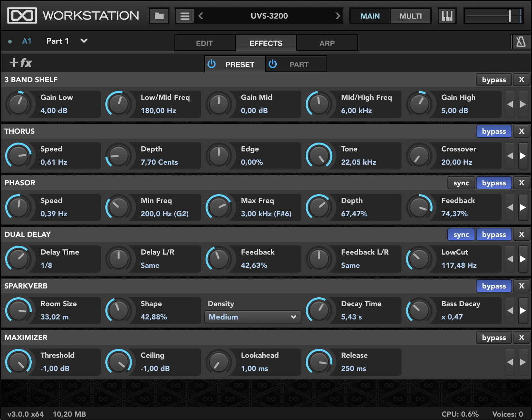Click the Ceiling -1,00 dB value

point(155,368)
